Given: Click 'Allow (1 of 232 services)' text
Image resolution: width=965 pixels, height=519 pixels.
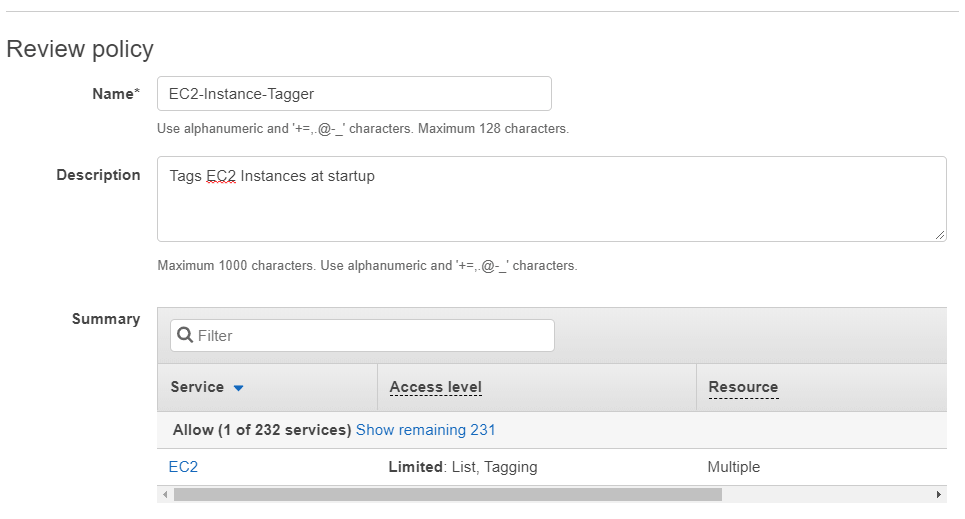Looking at the screenshot, I should pyautogui.click(x=262, y=430).
